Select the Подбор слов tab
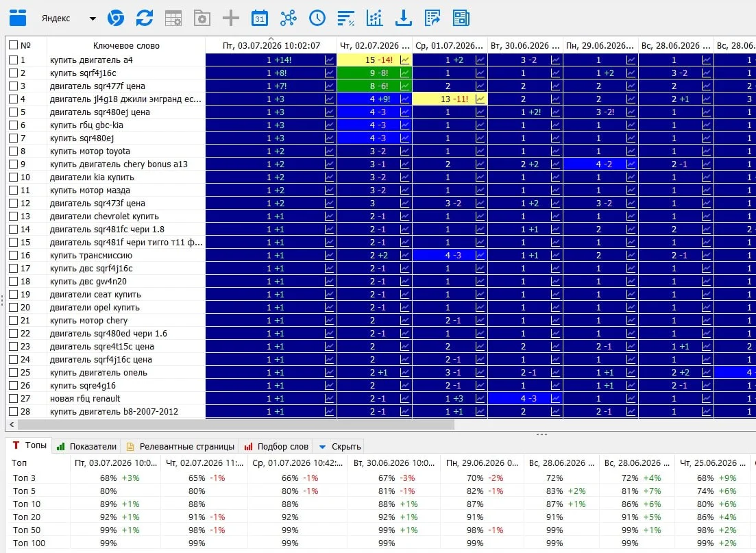Image resolution: width=756 pixels, height=553 pixels. click(277, 447)
